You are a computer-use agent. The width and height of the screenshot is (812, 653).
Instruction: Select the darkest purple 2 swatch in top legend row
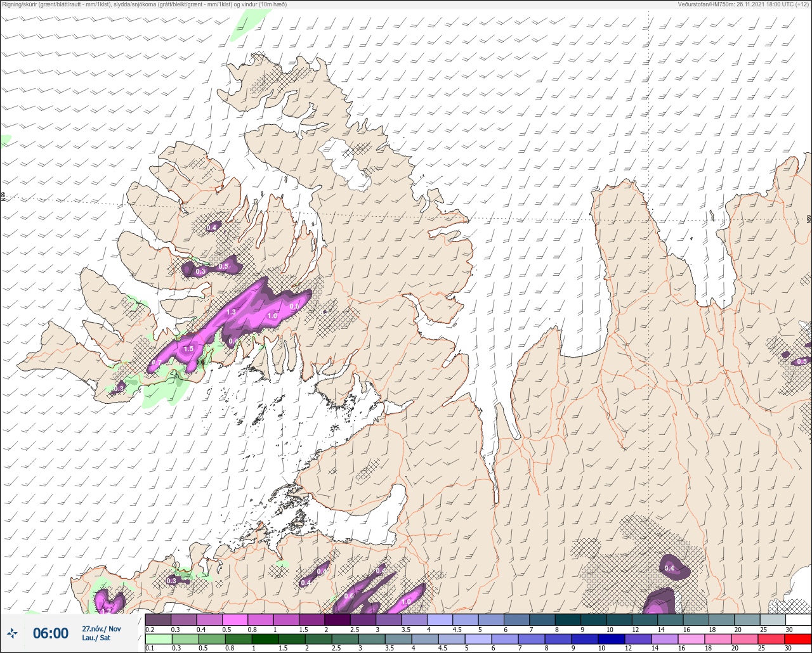(337, 619)
